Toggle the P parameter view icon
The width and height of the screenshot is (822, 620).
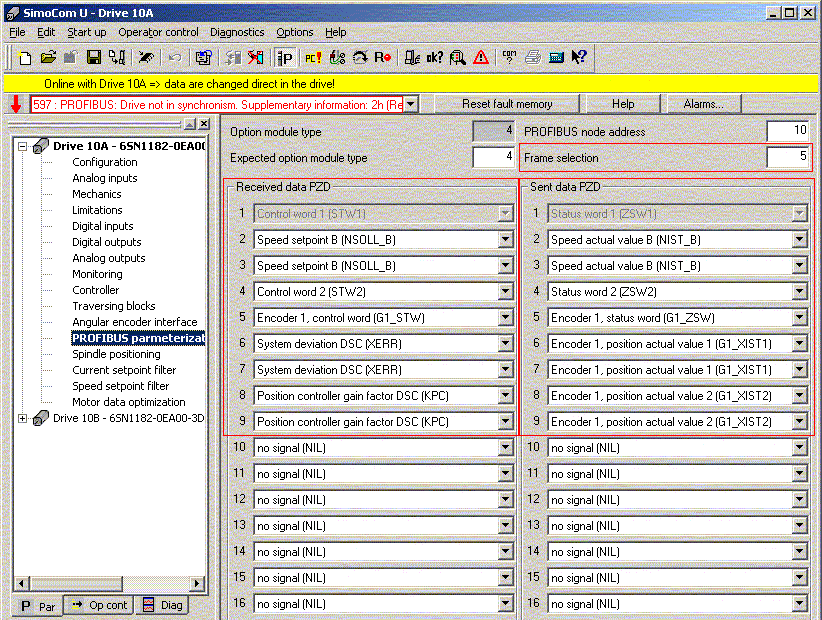[285, 57]
